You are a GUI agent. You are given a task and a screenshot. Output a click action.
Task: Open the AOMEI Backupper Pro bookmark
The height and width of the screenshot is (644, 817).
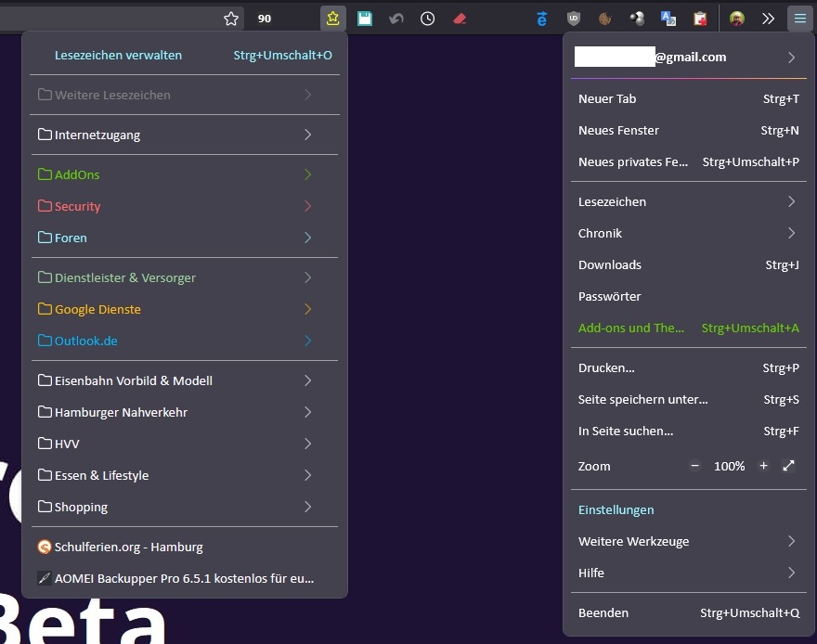(185, 578)
